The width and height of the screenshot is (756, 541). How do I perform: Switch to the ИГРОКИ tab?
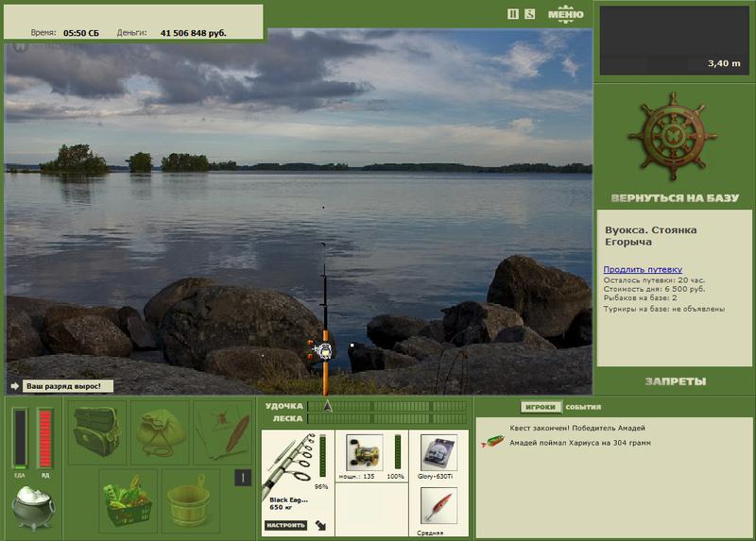[x=541, y=407]
